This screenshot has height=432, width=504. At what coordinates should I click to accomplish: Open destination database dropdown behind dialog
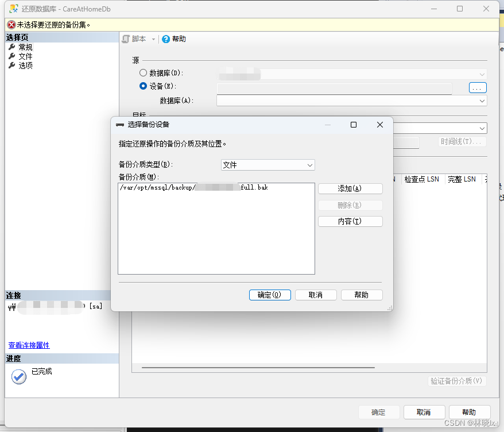[482, 128]
